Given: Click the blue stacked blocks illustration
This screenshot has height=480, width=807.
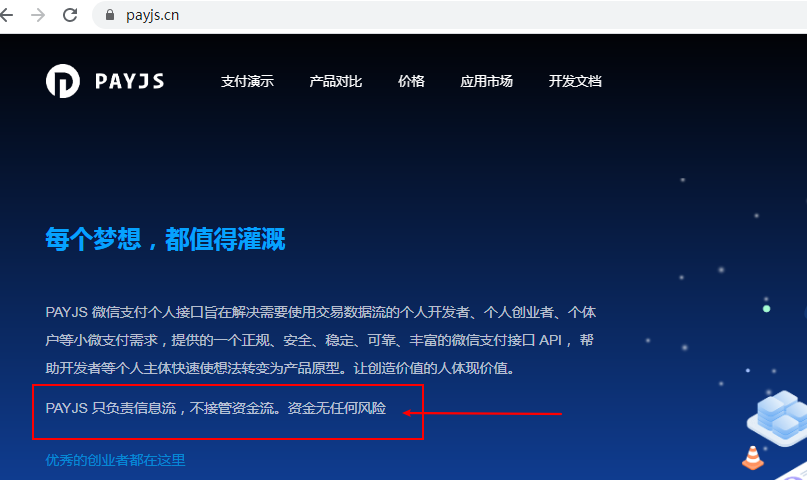Looking at the screenshot, I should point(778,418).
